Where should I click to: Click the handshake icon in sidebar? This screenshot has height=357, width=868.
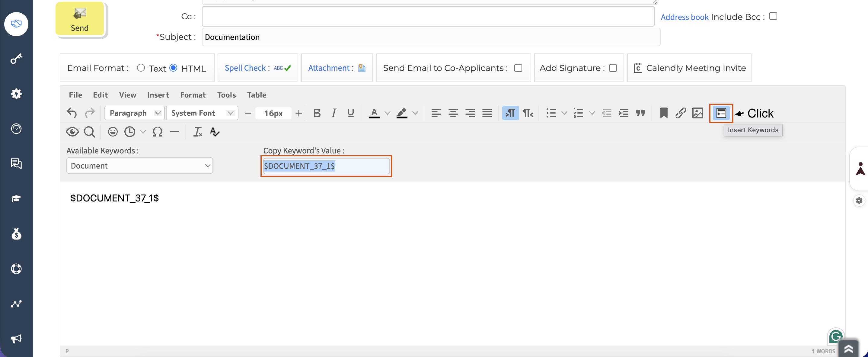[16, 24]
